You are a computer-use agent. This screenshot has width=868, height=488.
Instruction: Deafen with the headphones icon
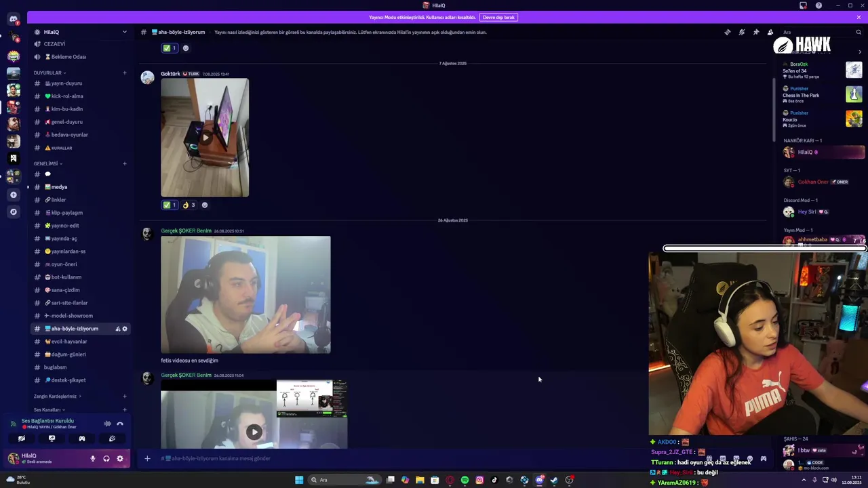coord(106,459)
